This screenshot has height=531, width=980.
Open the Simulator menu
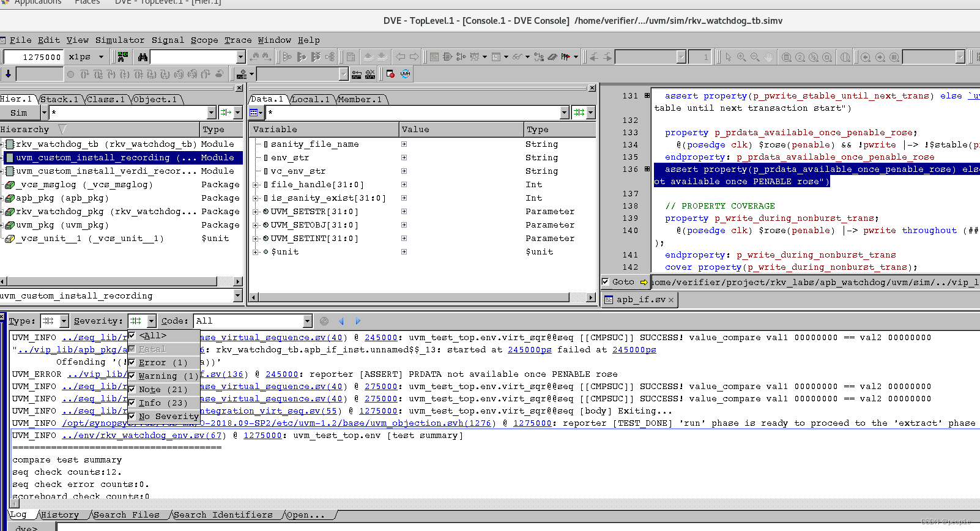pos(120,40)
